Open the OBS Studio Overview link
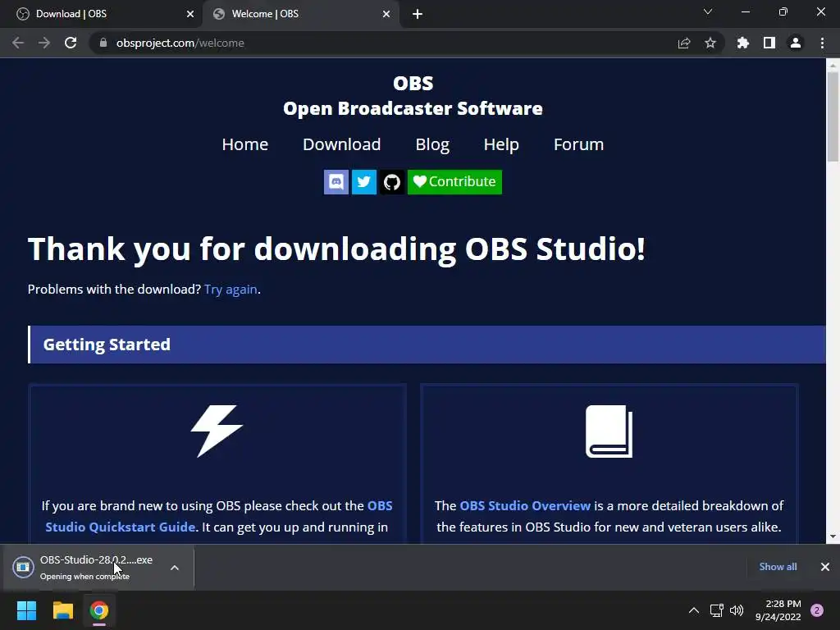The width and height of the screenshot is (840, 630). pos(525,505)
